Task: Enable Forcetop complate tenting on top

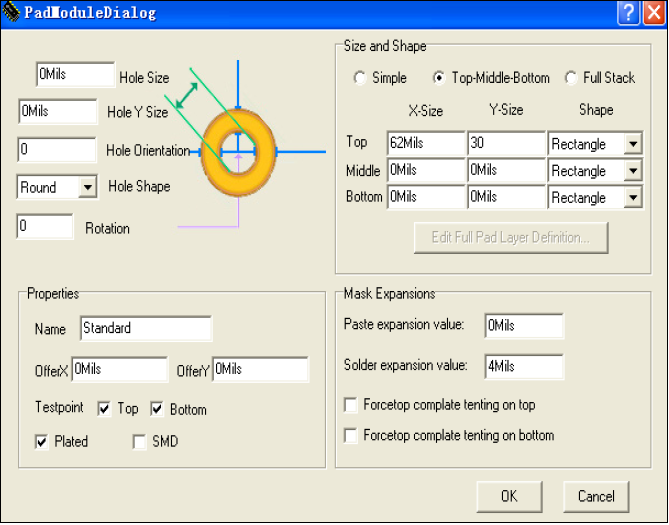Action: click(350, 405)
